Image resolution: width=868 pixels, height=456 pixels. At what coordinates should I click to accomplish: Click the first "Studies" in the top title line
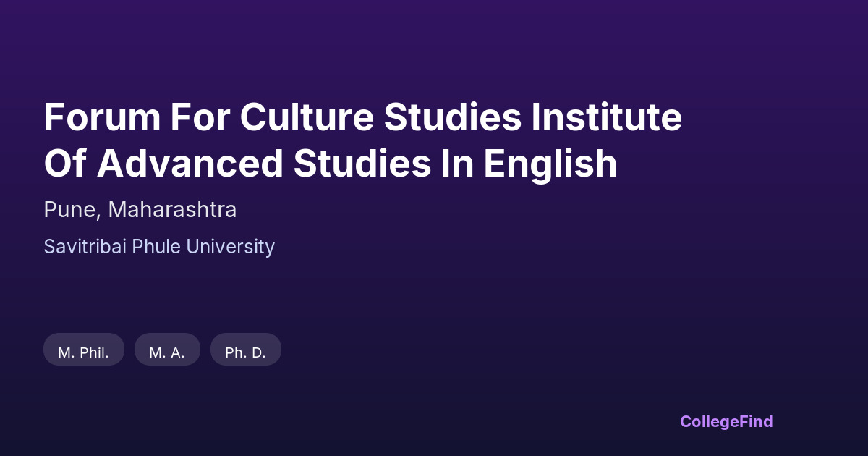(453, 117)
